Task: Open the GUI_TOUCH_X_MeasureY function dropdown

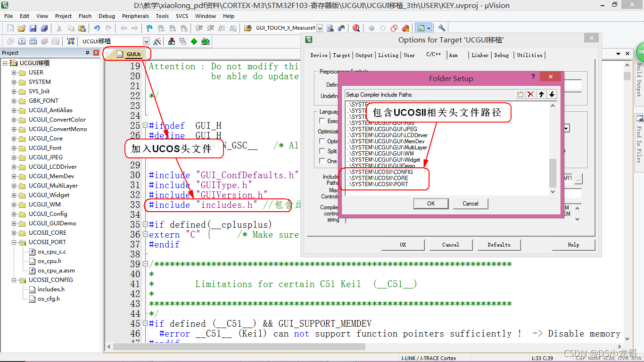Action: tap(319, 28)
